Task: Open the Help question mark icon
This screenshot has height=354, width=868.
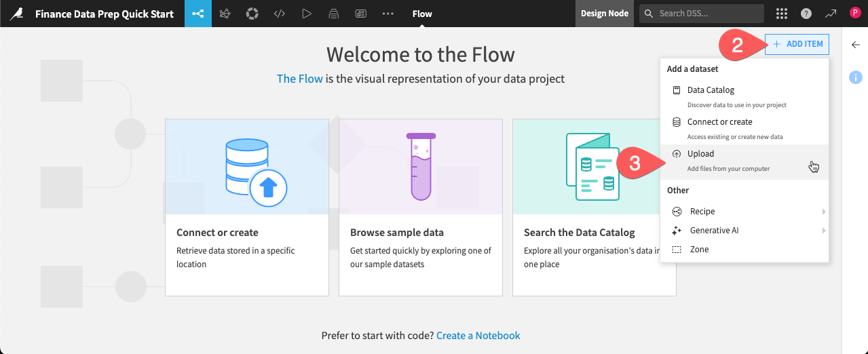Action: click(x=806, y=14)
